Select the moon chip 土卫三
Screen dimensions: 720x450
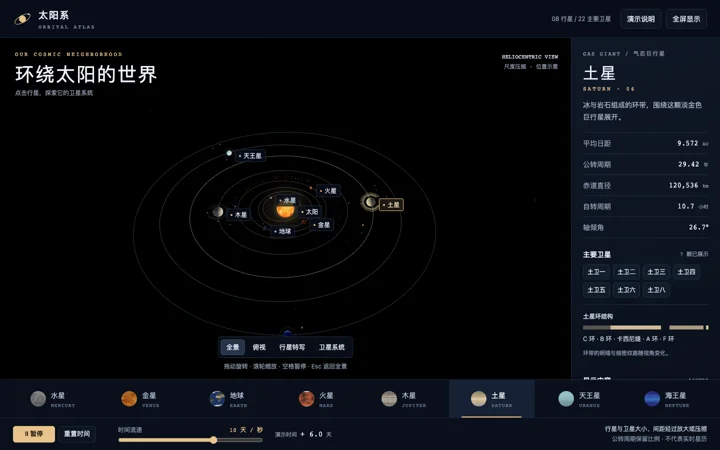click(656, 272)
